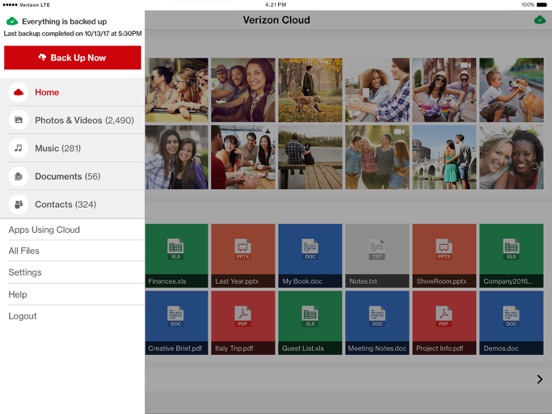Open Help in the sidebar

[73, 294]
